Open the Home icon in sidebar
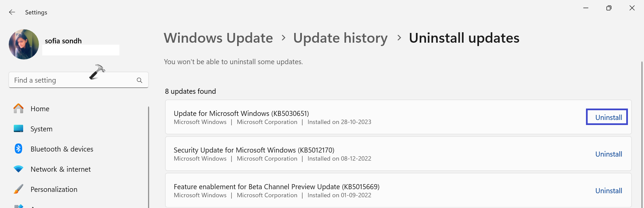644x208 pixels. coord(18,109)
